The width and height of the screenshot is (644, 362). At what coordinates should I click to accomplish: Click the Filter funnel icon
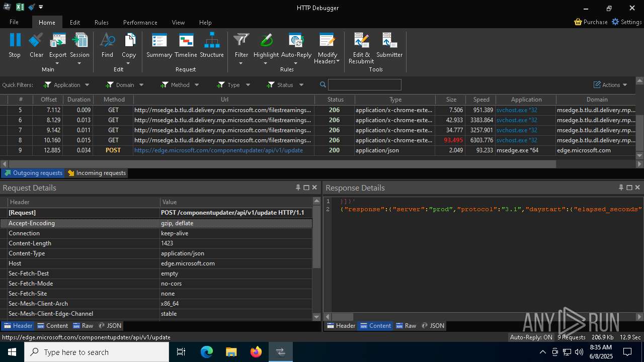[x=242, y=41]
